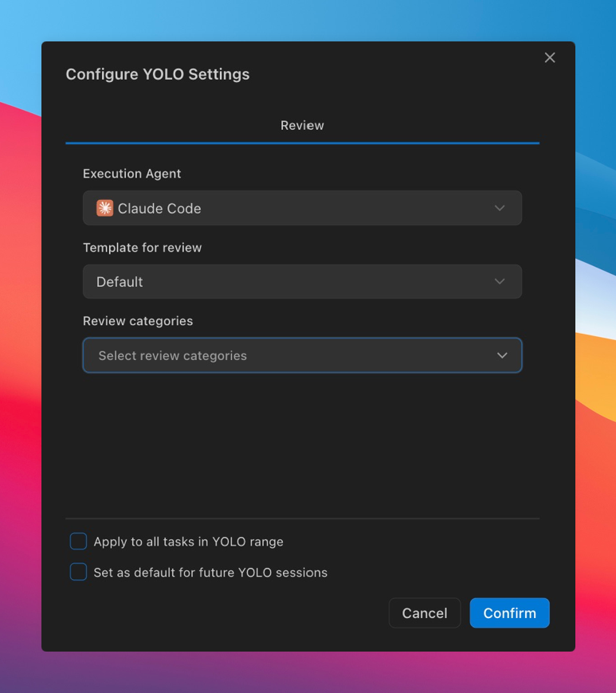Open the Template for review dropdown

pos(303,281)
